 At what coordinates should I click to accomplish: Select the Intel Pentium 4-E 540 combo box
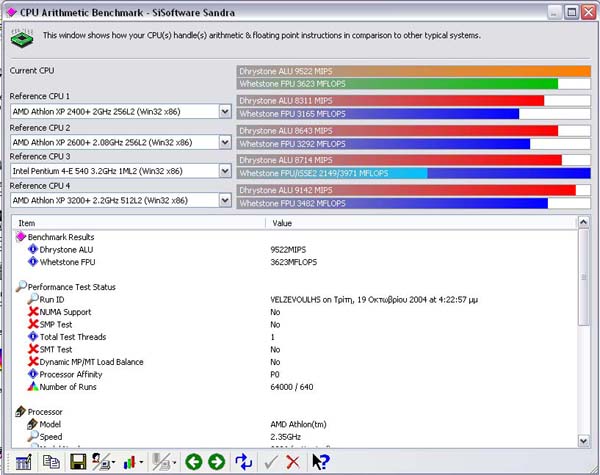pyautogui.click(x=121, y=171)
